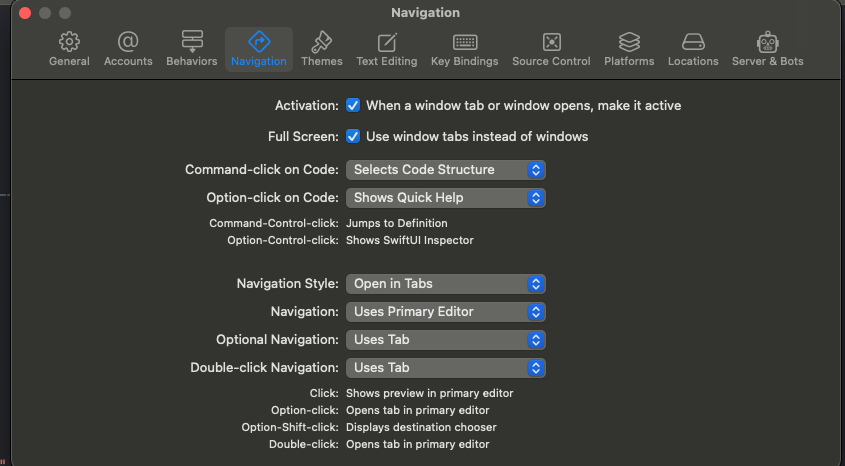Open Navigation Uses Primary Editor dropdown
This screenshot has width=845, height=466.
[446, 312]
